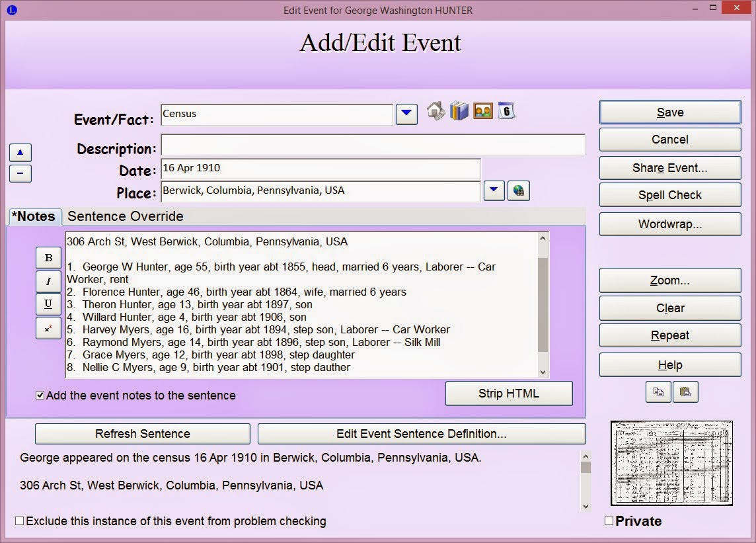Viewport: 756px width, 543px height.
Task: Check Exclude this instance from problem checking
Action: pyautogui.click(x=19, y=521)
